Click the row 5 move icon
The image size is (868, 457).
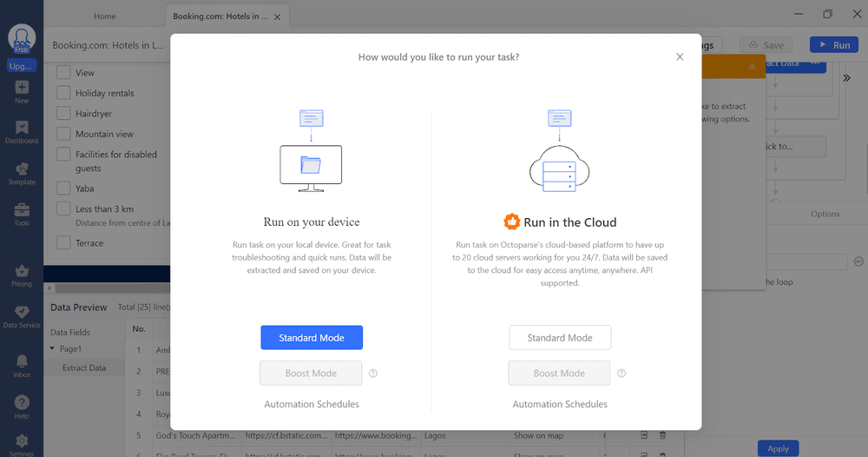coord(644,435)
